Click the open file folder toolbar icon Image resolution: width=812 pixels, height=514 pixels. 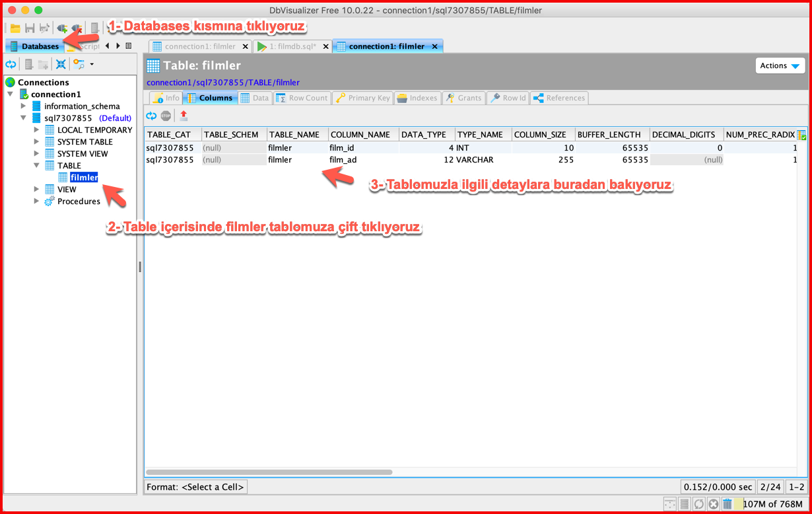(15, 28)
